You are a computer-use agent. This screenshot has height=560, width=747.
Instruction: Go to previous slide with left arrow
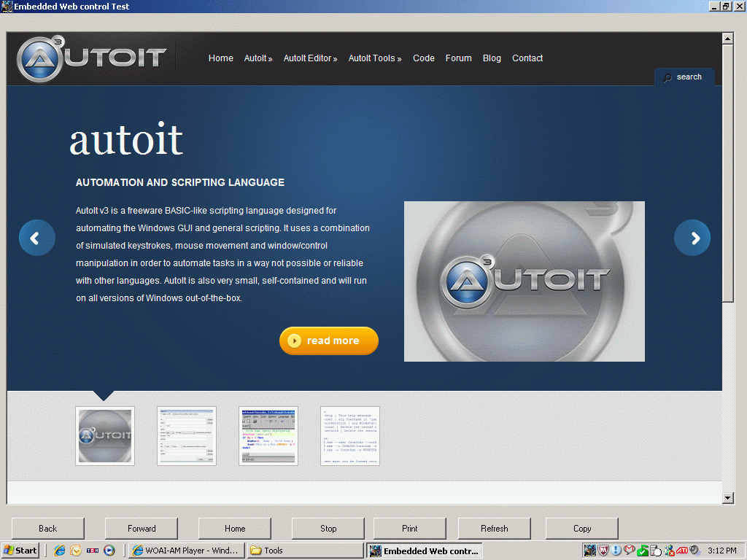coord(37,238)
